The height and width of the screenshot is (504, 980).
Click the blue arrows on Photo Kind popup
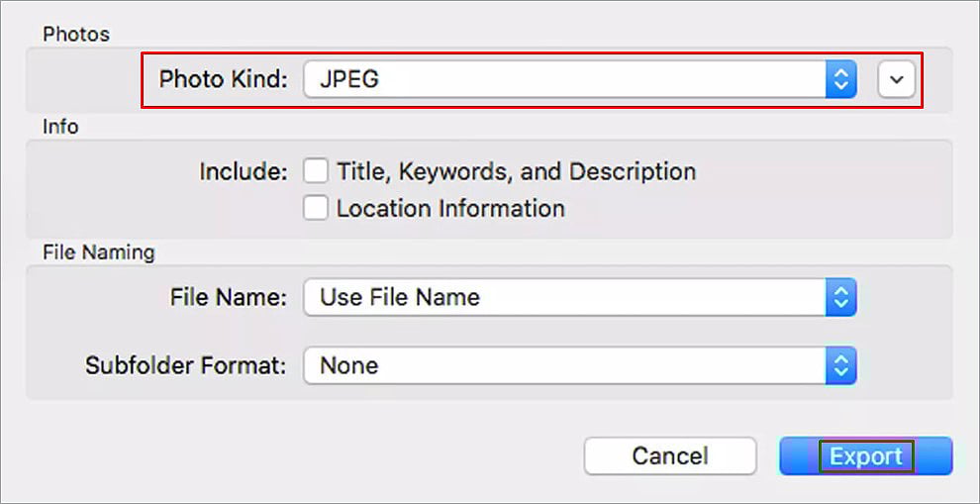840,79
